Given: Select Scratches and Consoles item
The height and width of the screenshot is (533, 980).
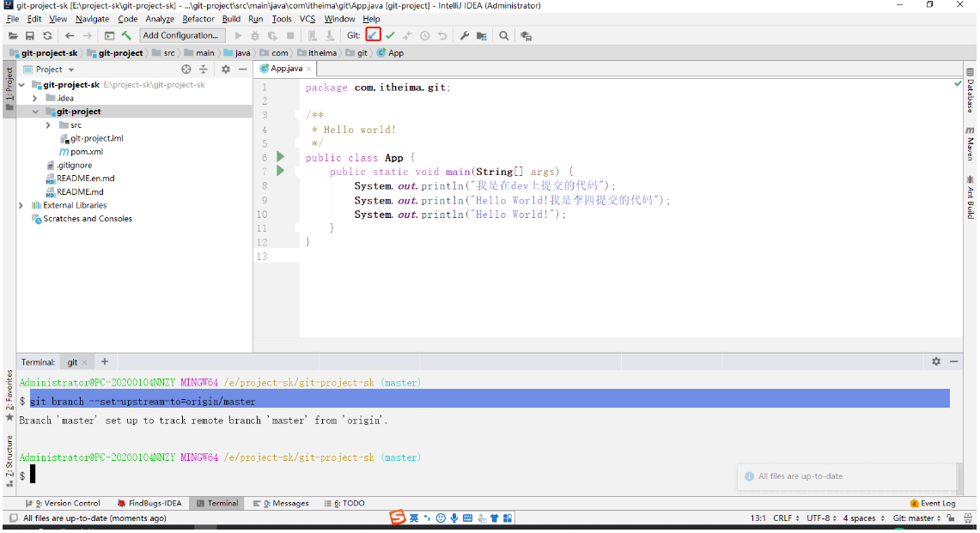Looking at the screenshot, I should point(82,220).
